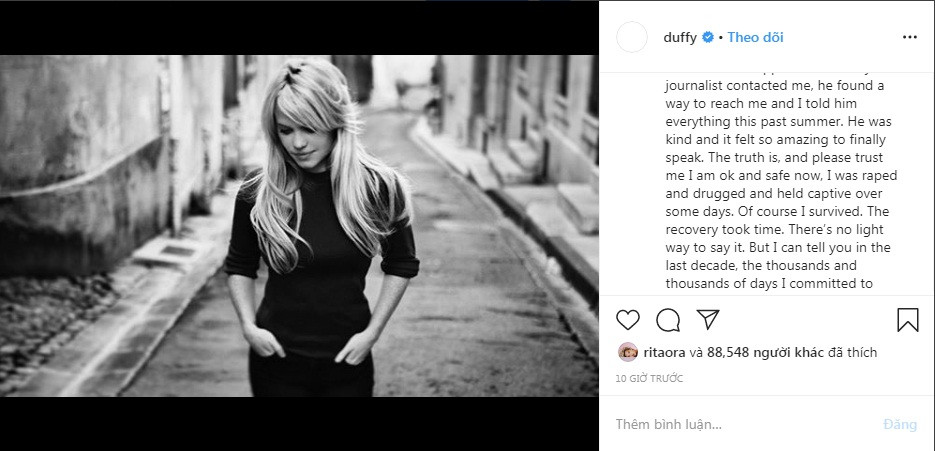Click the 10 GIỜ TRƯỚC timestamp
The width and height of the screenshot is (935, 451).
click(x=649, y=378)
